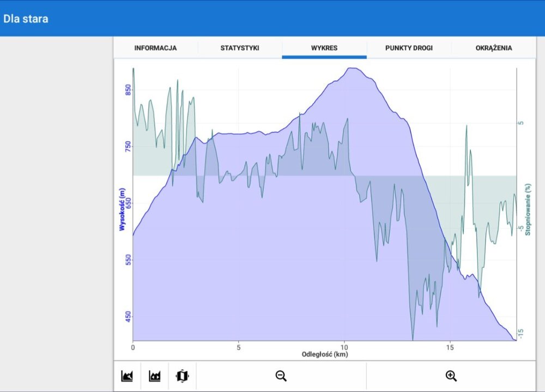Click the "Dla stara" title in the header
Viewport: 545px width, 392px height.
click(x=26, y=19)
